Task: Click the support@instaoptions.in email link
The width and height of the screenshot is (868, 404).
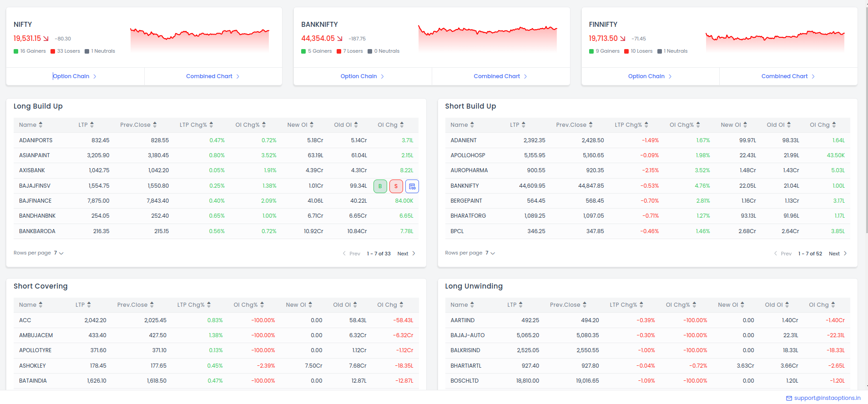Action: point(827,398)
